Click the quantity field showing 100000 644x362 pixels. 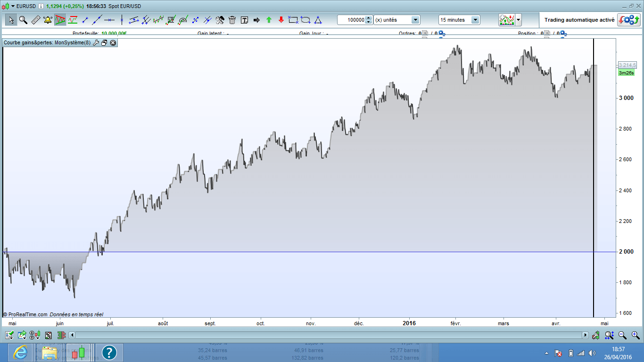(x=351, y=20)
